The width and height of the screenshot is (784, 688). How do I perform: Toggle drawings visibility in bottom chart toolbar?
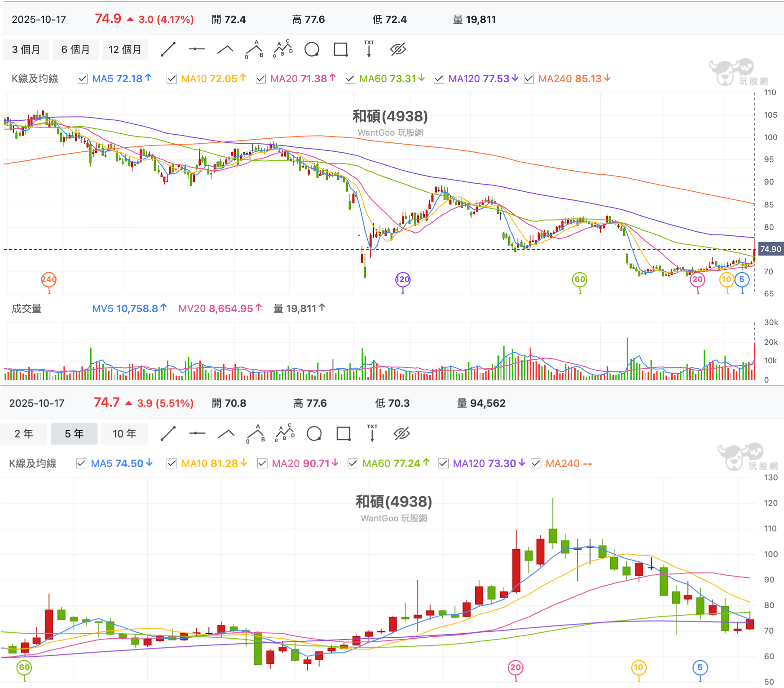click(401, 434)
